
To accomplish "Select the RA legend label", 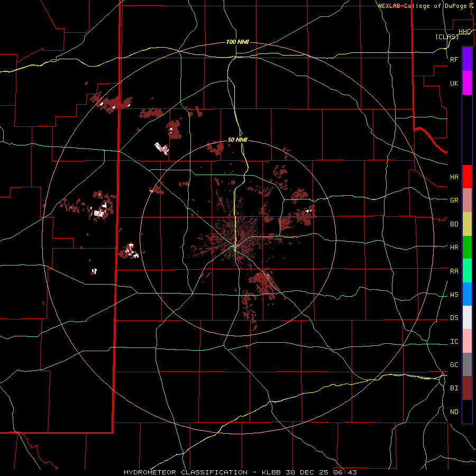I will (x=454, y=271).
